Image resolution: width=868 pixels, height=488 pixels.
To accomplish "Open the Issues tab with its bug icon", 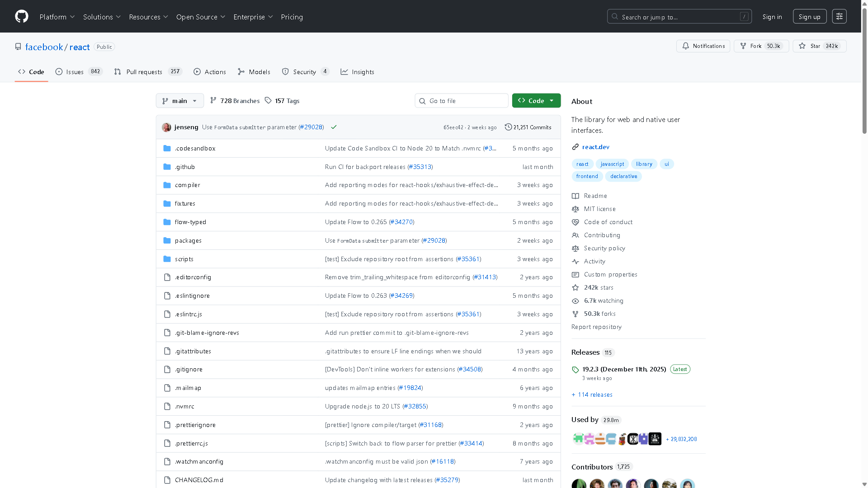I will pos(59,71).
